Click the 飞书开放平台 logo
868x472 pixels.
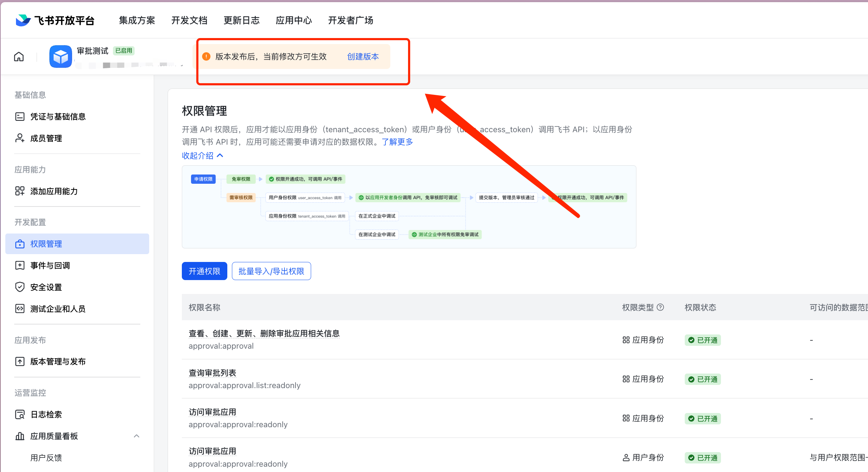(x=55, y=20)
